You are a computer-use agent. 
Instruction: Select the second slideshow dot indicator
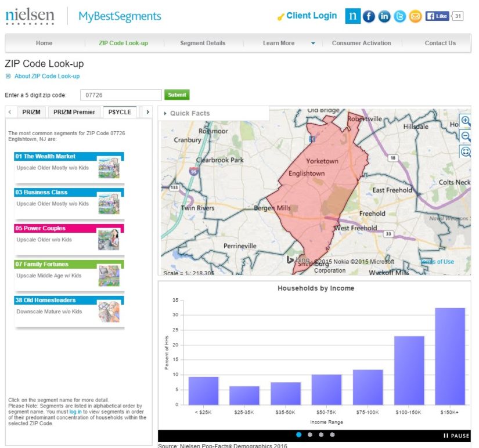tap(310, 435)
